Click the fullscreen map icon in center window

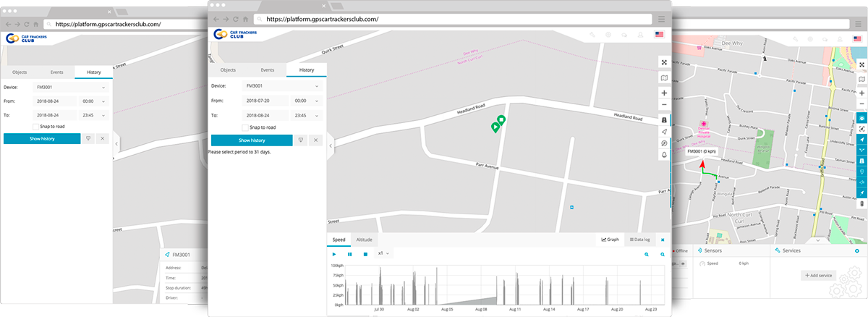[664, 63]
